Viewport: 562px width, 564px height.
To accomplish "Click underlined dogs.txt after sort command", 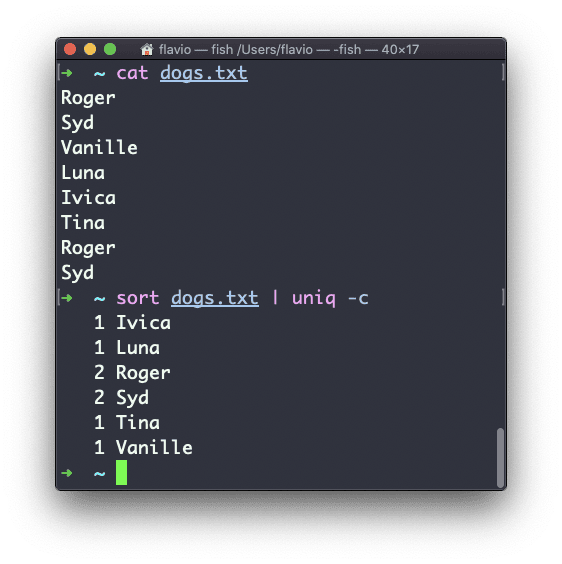I will point(215,298).
